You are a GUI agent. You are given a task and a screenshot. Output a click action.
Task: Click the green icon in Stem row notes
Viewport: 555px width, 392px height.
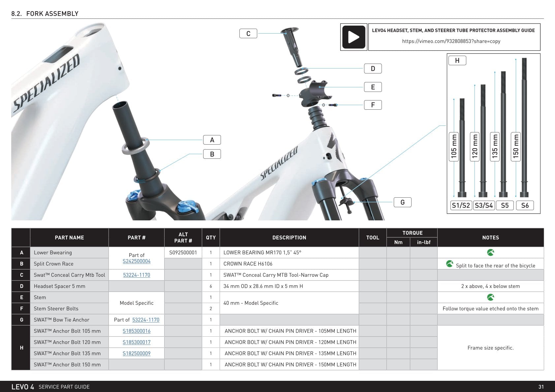(490, 297)
